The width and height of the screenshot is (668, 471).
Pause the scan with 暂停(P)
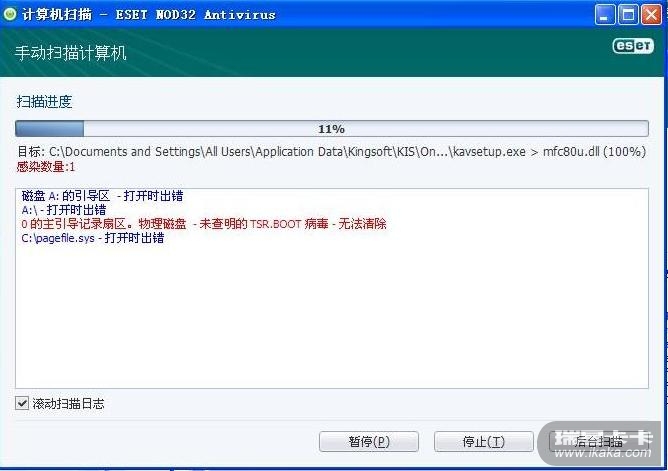[x=369, y=442]
